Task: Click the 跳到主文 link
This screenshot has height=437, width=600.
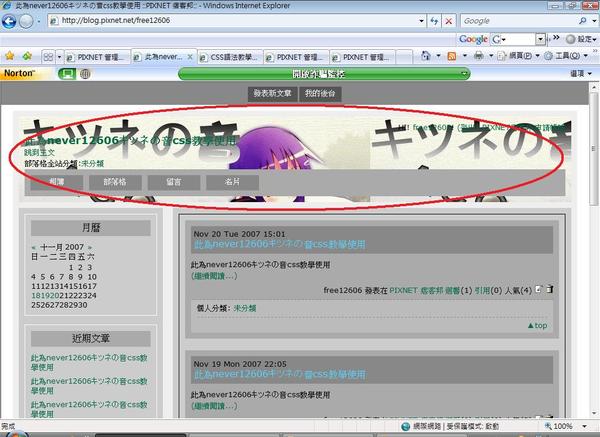Action: click(40, 152)
